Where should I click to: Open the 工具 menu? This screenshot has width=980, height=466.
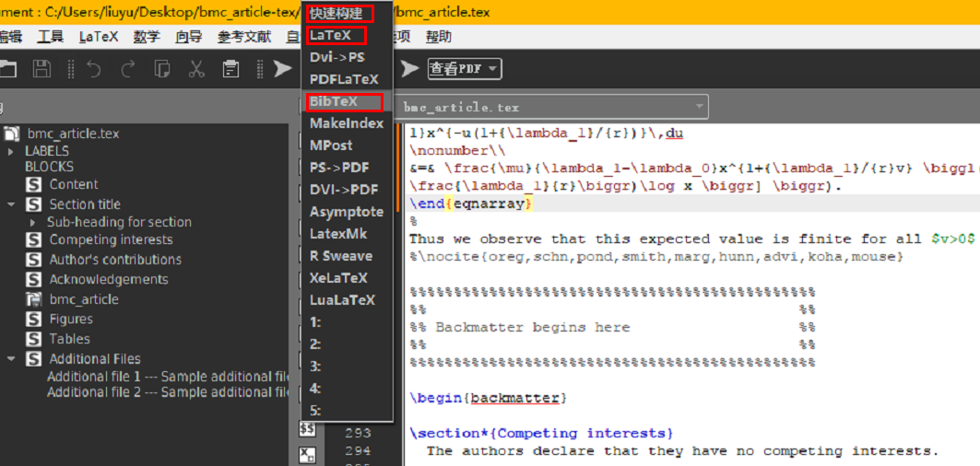pyautogui.click(x=50, y=37)
